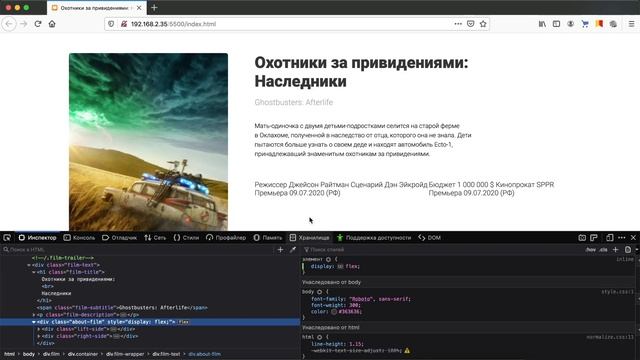
Task: Click the div.container breadcrumb
Action: coord(82,354)
